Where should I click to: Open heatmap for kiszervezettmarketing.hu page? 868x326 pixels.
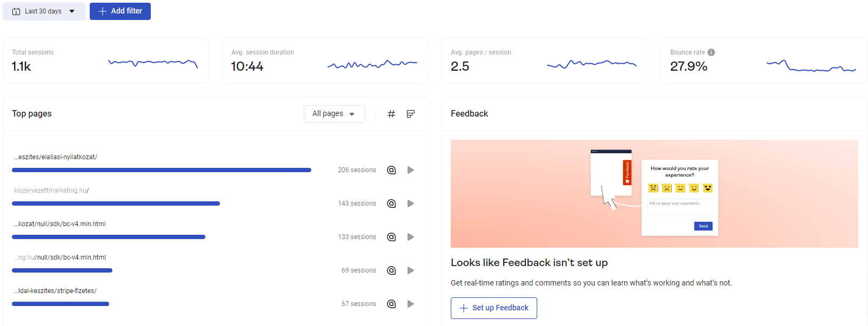pos(391,203)
